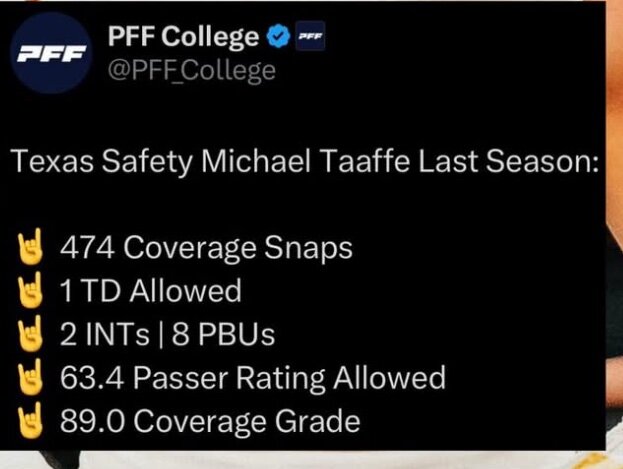Click the PFF College display name
This screenshot has width=623, height=469.
click(x=183, y=37)
